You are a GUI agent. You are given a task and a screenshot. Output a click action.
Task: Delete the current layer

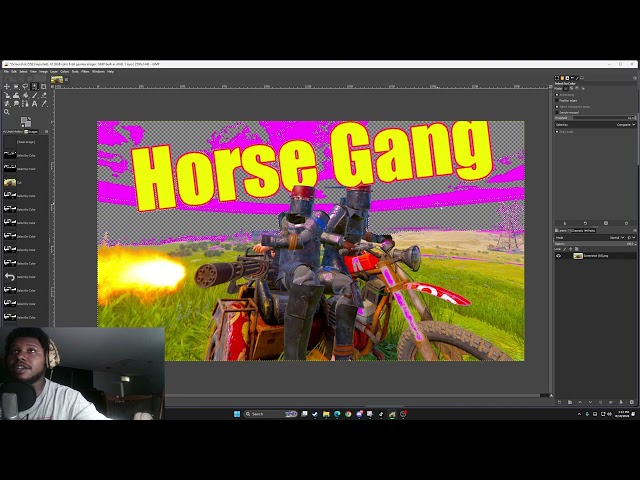(x=631, y=402)
